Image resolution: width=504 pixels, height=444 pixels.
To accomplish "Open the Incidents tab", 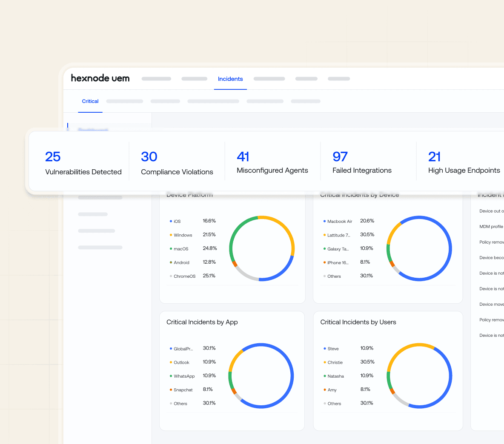I will [230, 79].
